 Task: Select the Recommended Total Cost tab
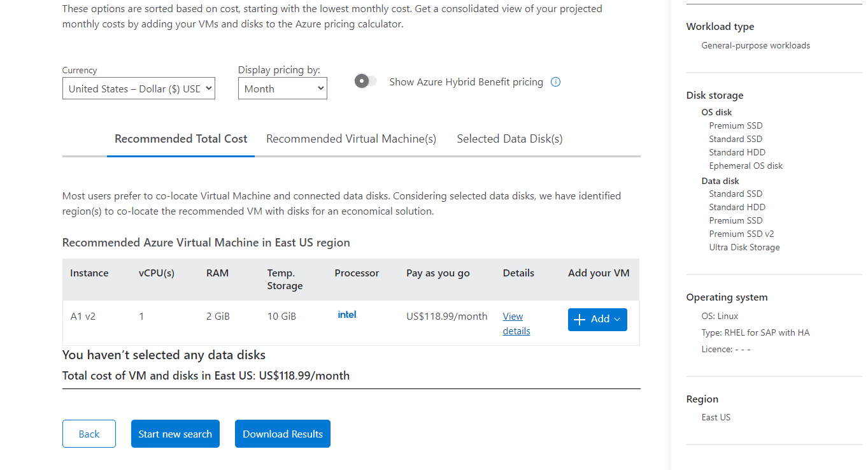pyautogui.click(x=181, y=139)
